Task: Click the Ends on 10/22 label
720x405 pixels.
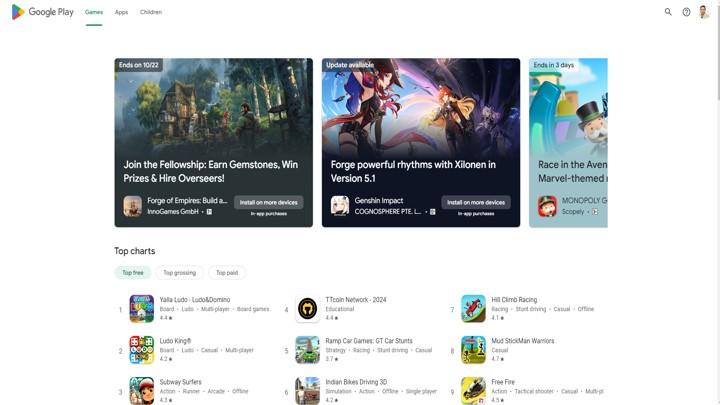Action: coord(139,65)
